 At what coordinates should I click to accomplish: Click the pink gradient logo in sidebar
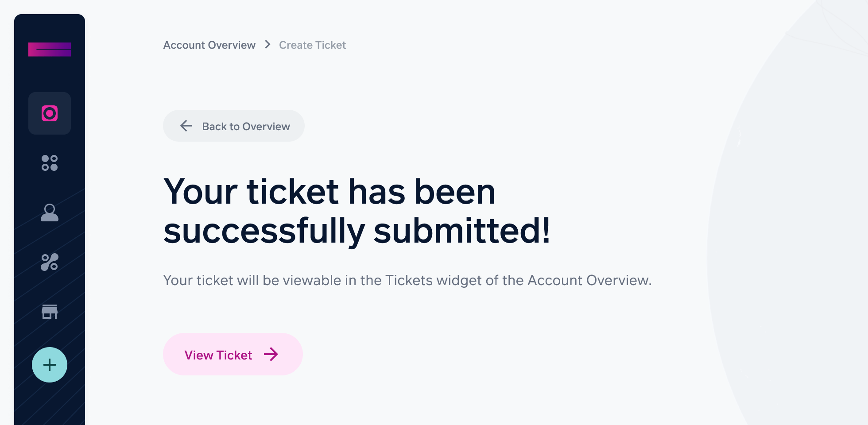click(x=50, y=49)
